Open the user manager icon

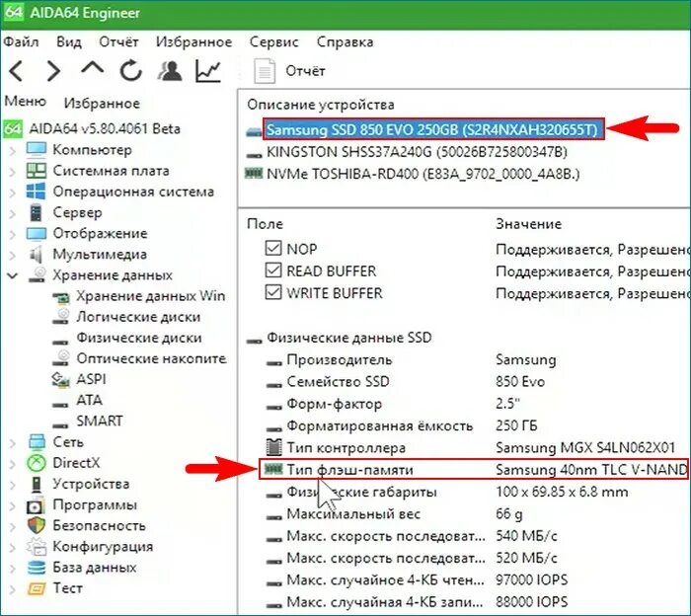pyautogui.click(x=170, y=70)
